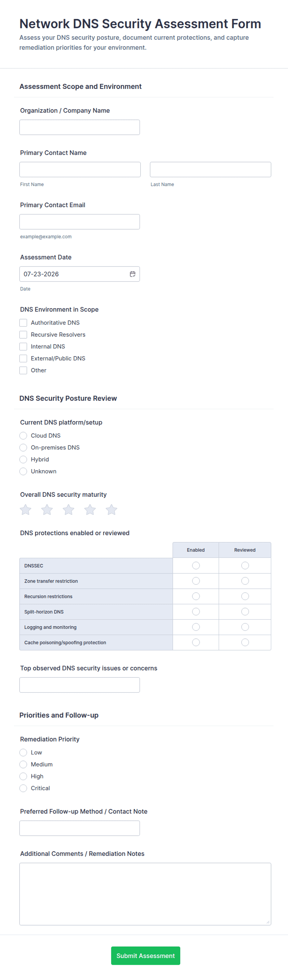Check the Authoritative DNS checkbox
Screen dimensions: 288x980
click(x=23, y=323)
